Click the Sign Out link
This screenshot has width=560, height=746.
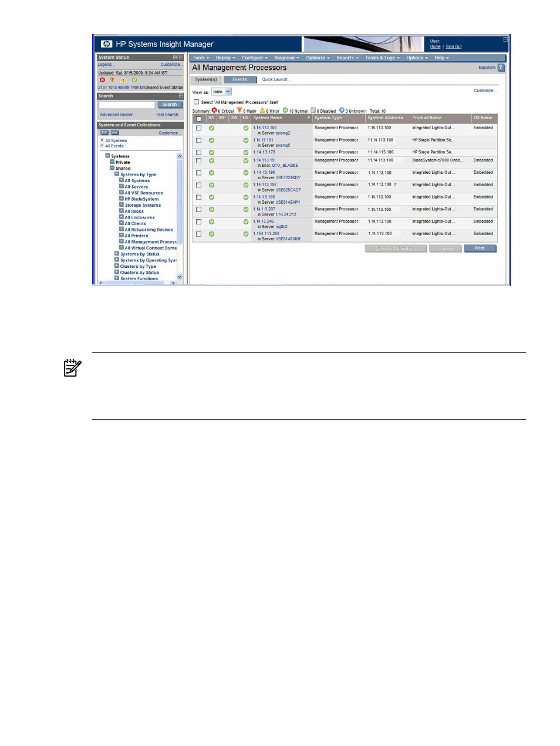point(454,47)
